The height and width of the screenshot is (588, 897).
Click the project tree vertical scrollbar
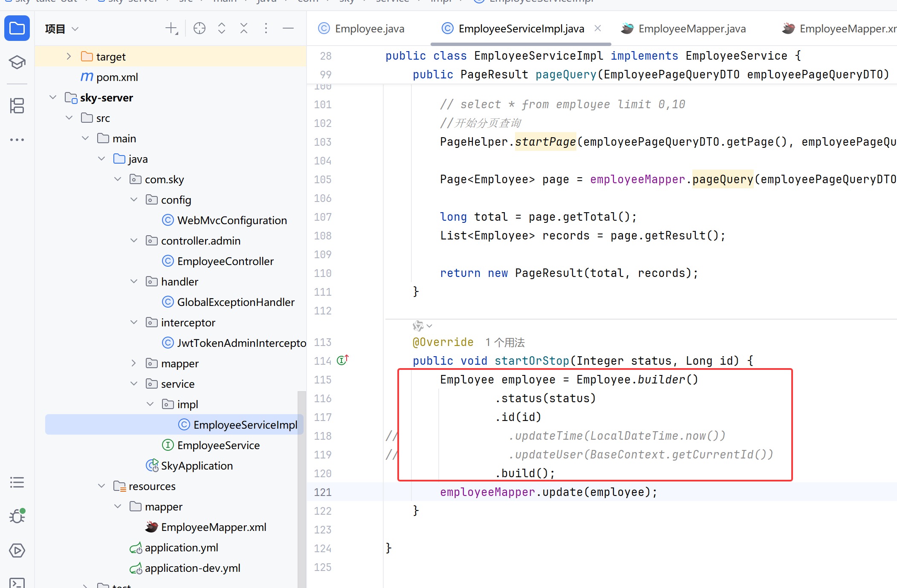(x=302, y=489)
